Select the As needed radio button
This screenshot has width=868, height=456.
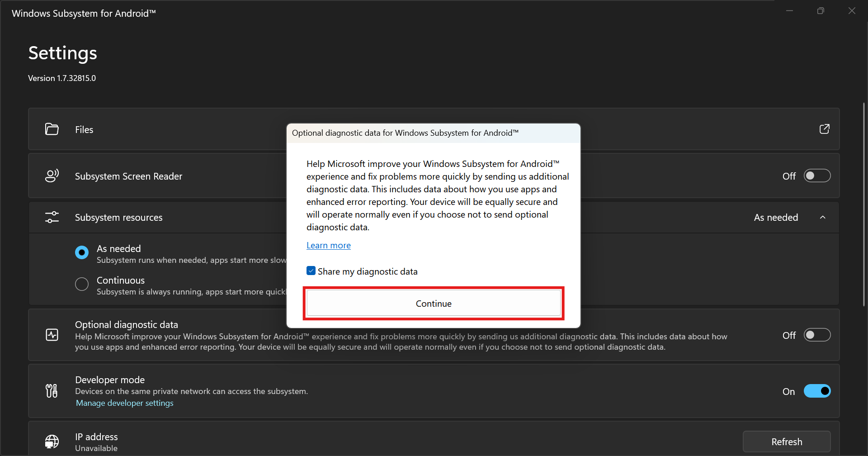tap(82, 252)
